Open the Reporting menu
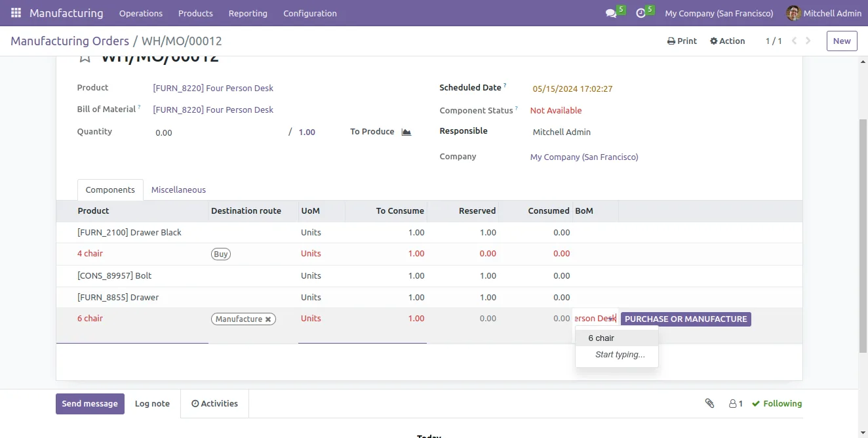Image resolution: width=868 pixels, height=438 pixels. [x=248, y=13]
